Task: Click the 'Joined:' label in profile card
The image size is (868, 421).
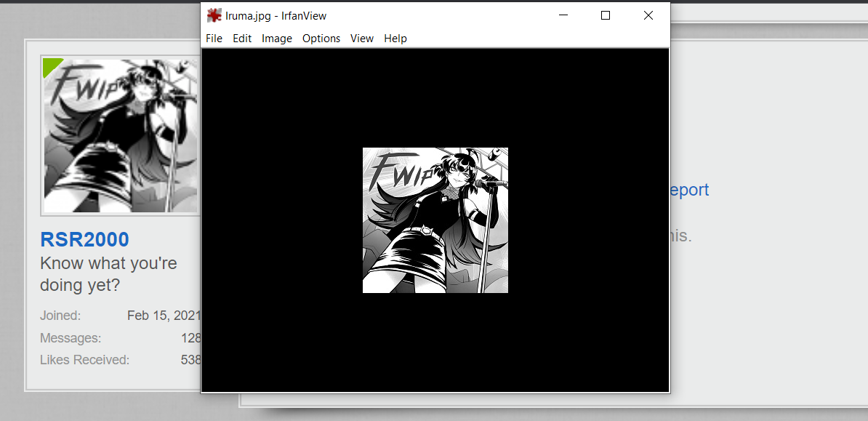Action: (60, 316)
